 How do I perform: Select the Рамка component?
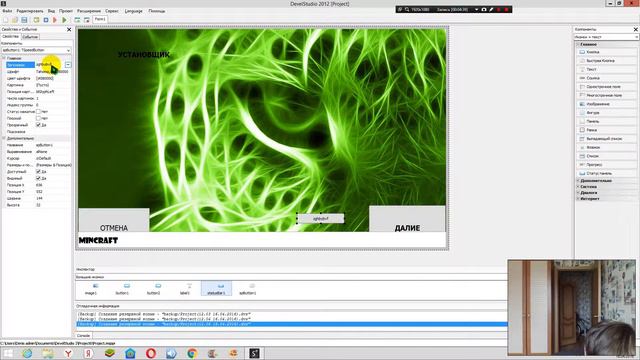[x=607, y=130]
